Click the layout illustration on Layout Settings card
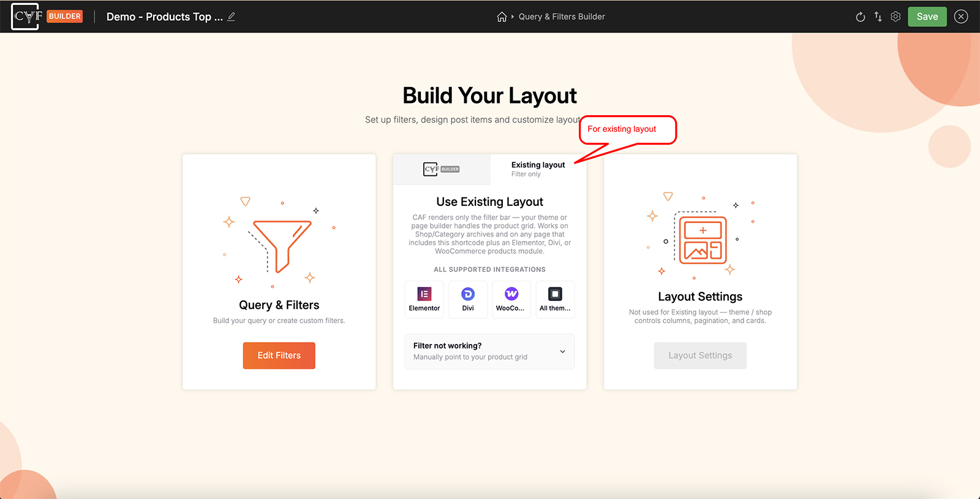This screenshot has width=980, height=499. [x=701, y=237]
